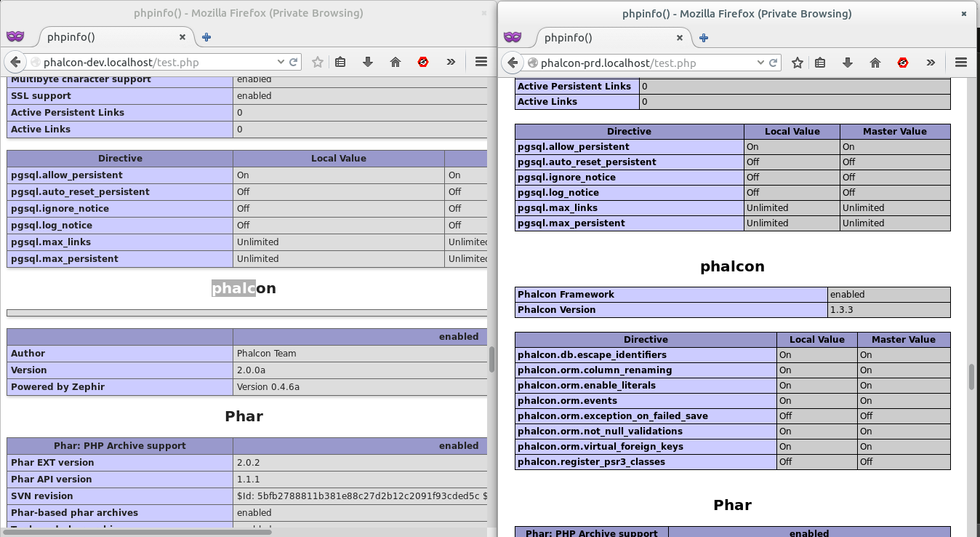Click the vertical scrollbar thumb in phalcon-dev window

point(491,359)
